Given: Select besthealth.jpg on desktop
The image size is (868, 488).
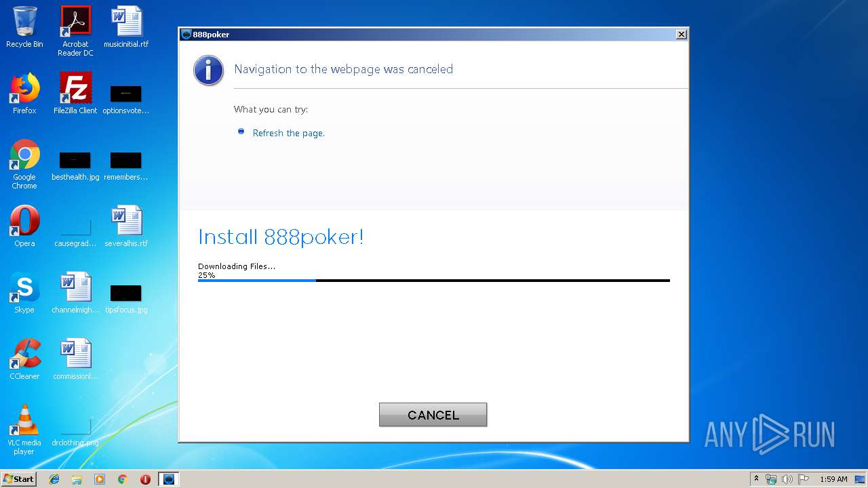Looking at the screenshot, I should 75,166.
